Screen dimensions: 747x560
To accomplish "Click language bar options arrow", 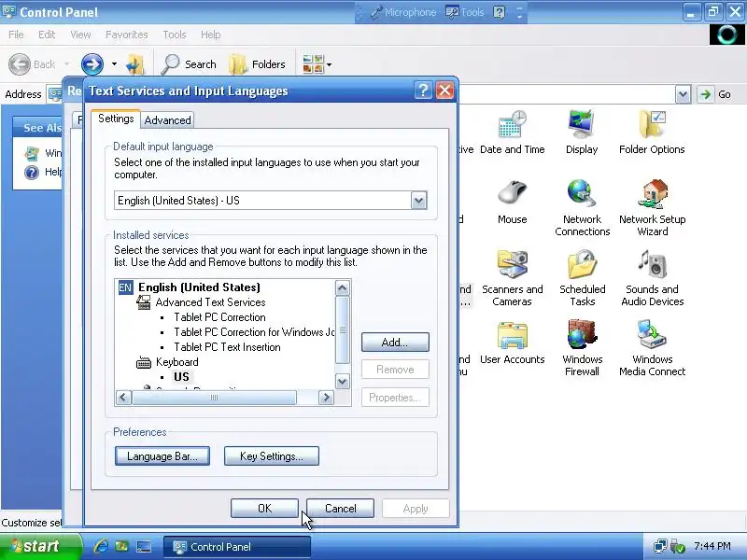I will [x=519, y=17].
